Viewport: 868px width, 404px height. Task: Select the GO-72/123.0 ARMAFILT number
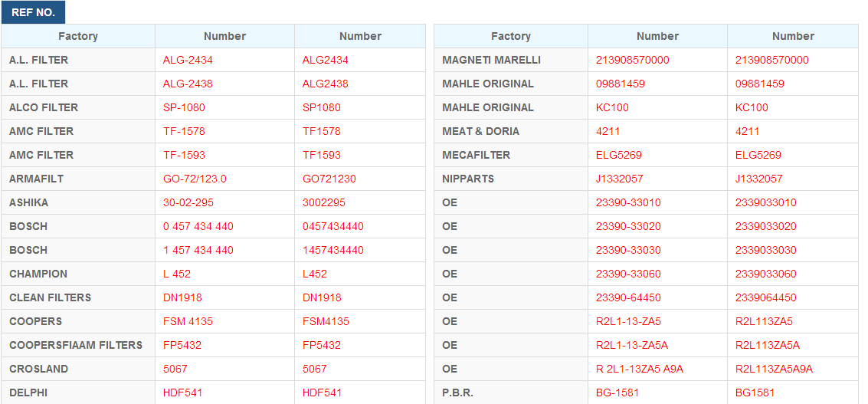click(195, 179)
